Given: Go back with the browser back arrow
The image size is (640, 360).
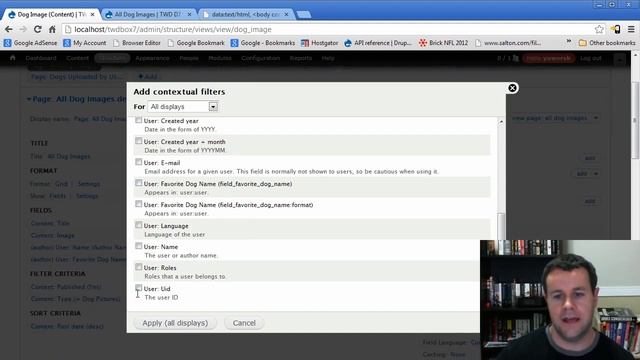Looking at the screenshot, I should click(9, 29).
